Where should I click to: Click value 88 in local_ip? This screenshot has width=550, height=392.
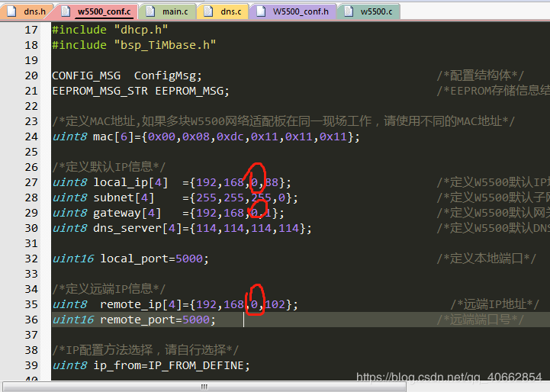coord(272,182)
